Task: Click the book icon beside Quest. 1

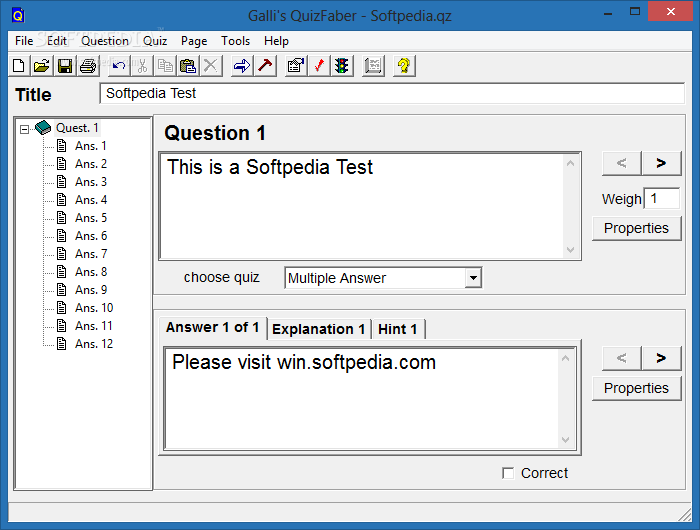Action: (x=43, y=128)
